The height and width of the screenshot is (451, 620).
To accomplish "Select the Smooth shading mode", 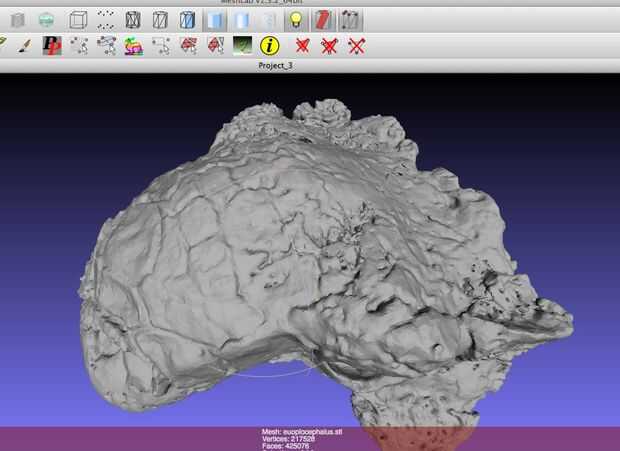I will 242,20.
